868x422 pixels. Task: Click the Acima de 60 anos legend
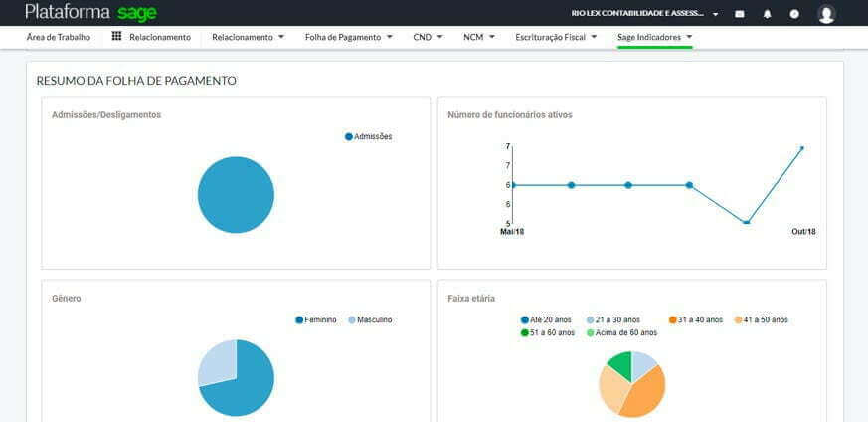pos(621,332)
